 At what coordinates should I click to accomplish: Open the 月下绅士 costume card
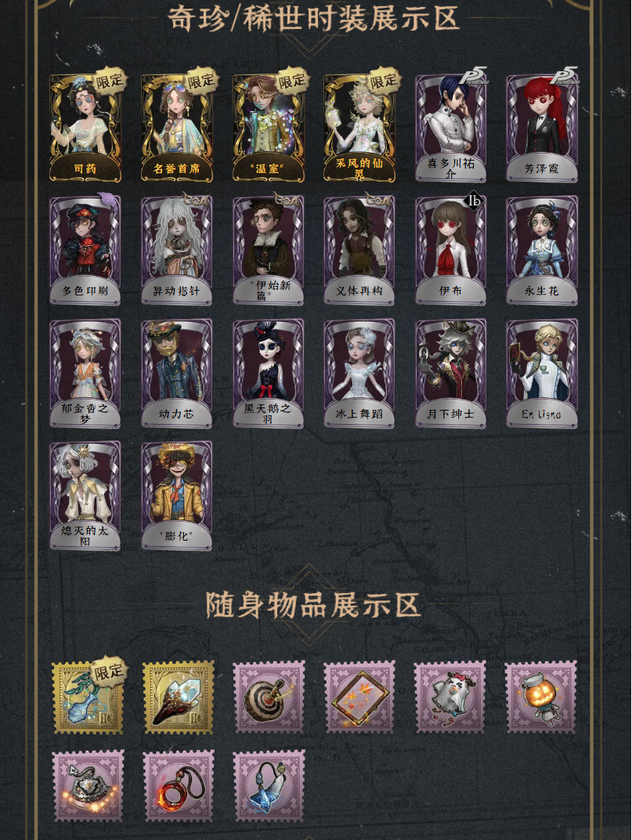pyautogui.click(x=451, y=374)
